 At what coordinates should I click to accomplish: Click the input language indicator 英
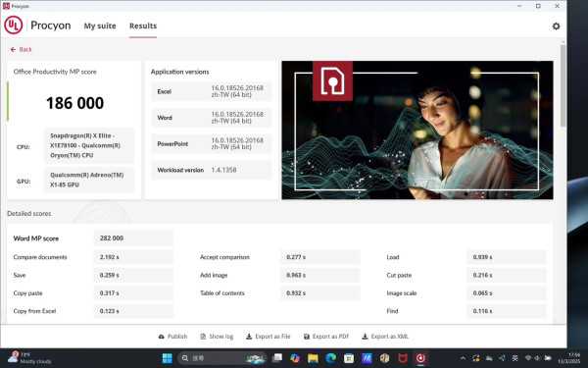tap(515, 358)
